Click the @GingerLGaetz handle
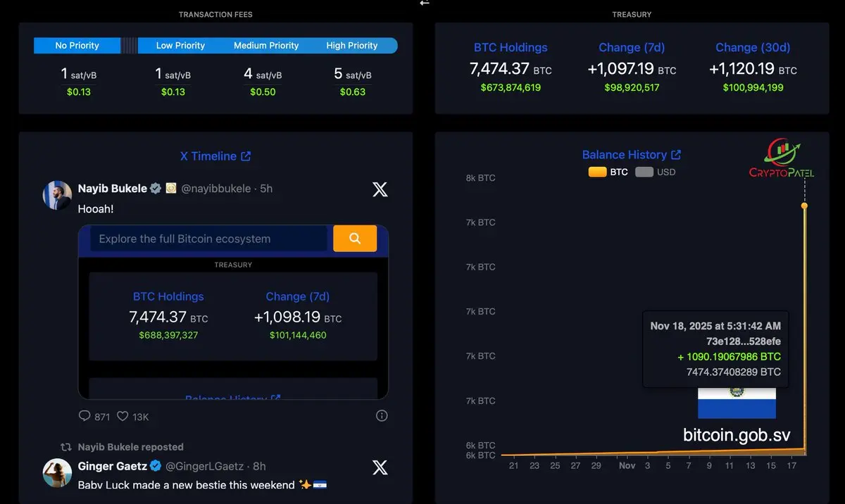Viewport: 845px width, 504px height. click(x=206, y=466)
